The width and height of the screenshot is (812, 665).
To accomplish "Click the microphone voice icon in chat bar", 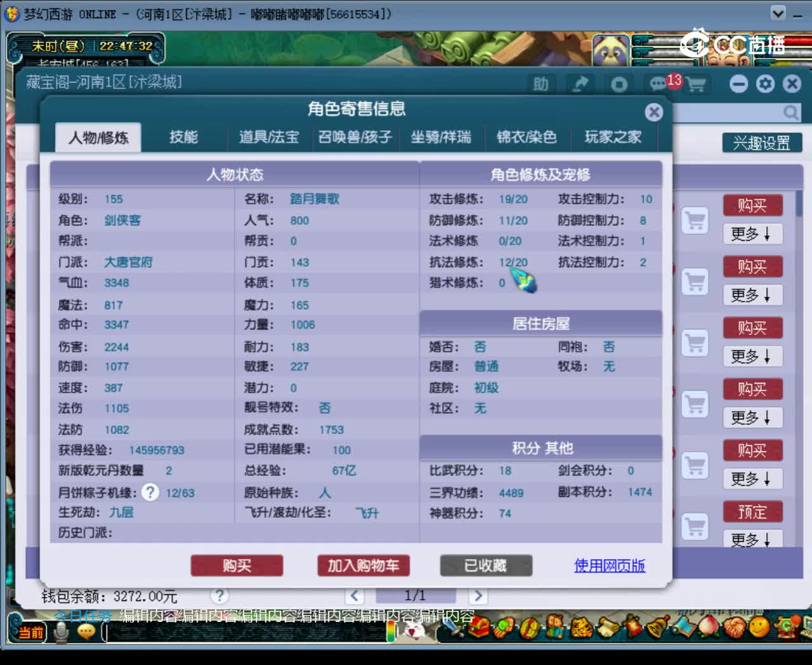I will coord(62,631).
